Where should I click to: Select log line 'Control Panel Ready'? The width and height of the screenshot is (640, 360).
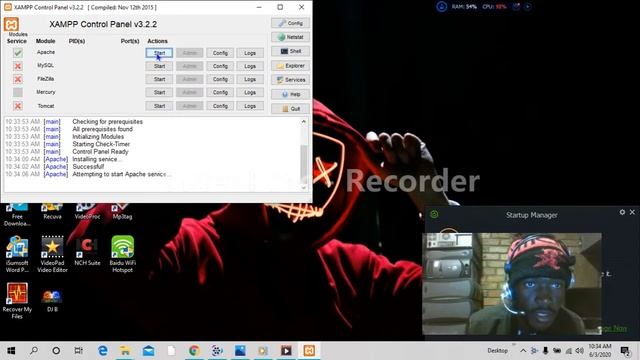[100, 152]
